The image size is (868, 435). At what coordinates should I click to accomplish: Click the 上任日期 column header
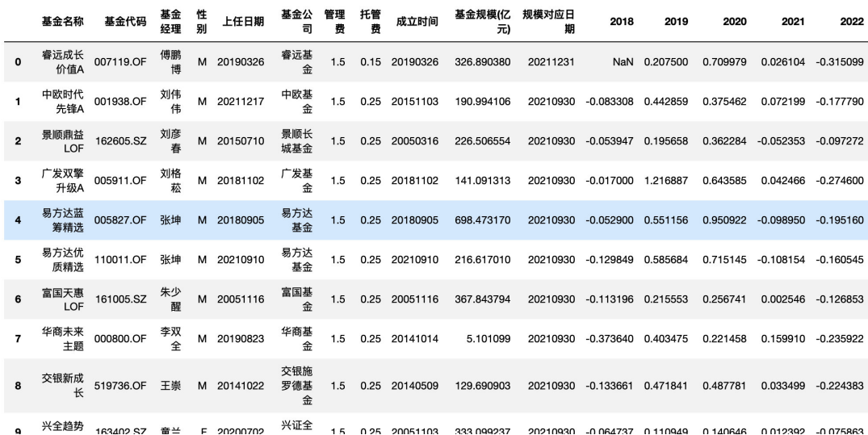(x=243, y=22)
